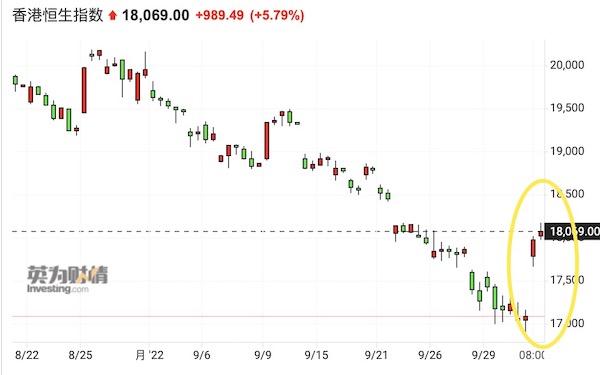Click the 20,000 price axis label

pyautogui.click(x=567, y=65)
